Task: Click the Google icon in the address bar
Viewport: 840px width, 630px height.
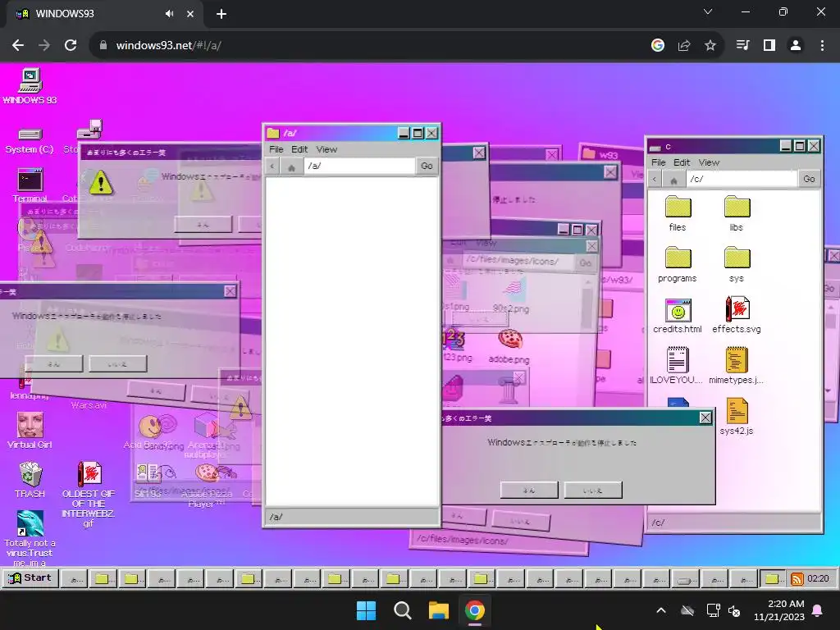Action: pos(658,46)
